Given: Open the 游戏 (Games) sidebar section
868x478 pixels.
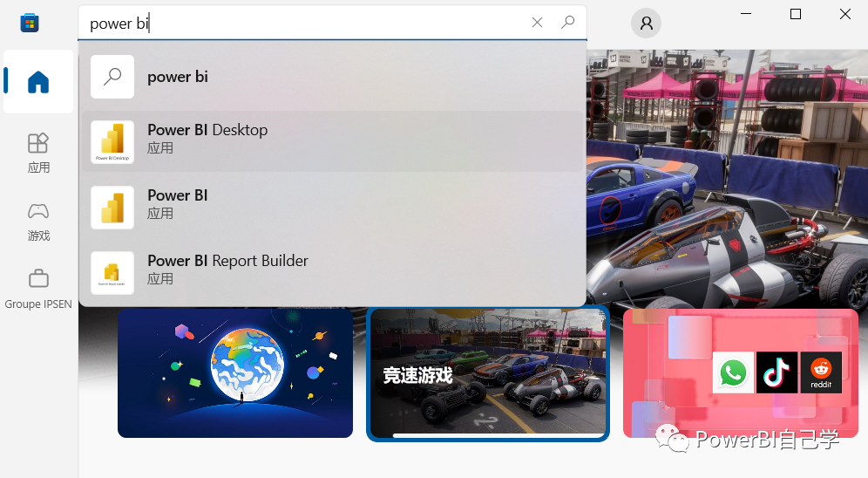Looking at the screenshot, I should point(38,222).
